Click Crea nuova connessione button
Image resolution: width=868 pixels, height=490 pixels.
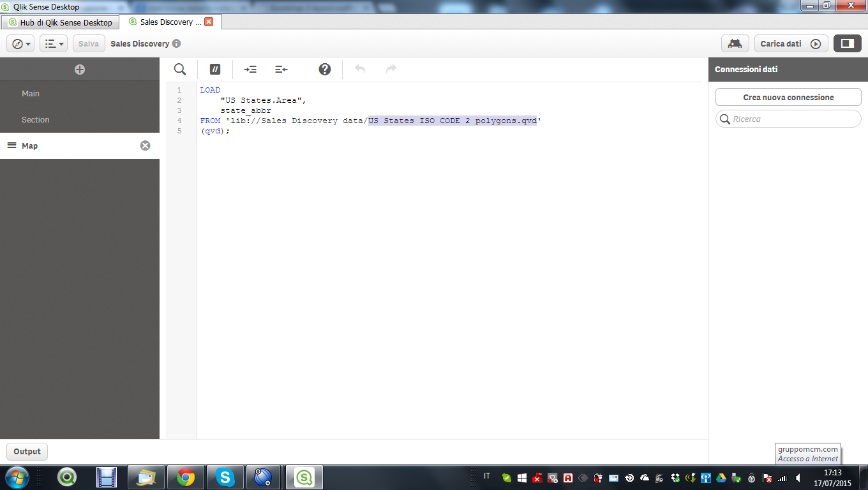click(788, 97)
